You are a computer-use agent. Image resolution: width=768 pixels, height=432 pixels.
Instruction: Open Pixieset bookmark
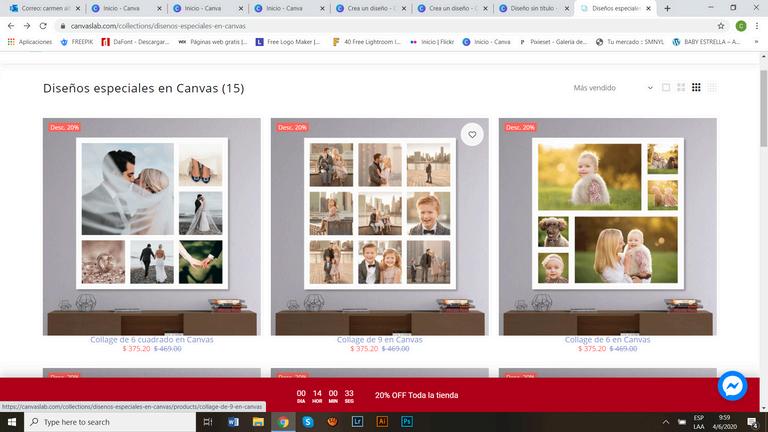(553, 42)
